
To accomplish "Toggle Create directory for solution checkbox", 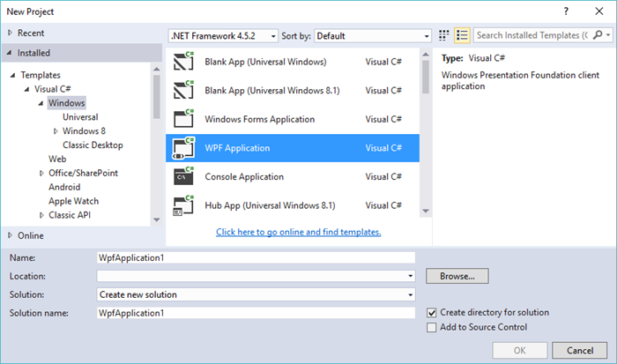I will tap(432, 313).
